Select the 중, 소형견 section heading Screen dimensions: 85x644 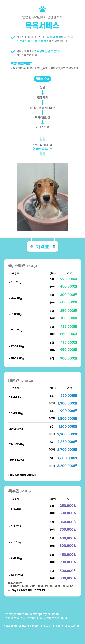tap(22, 266)
